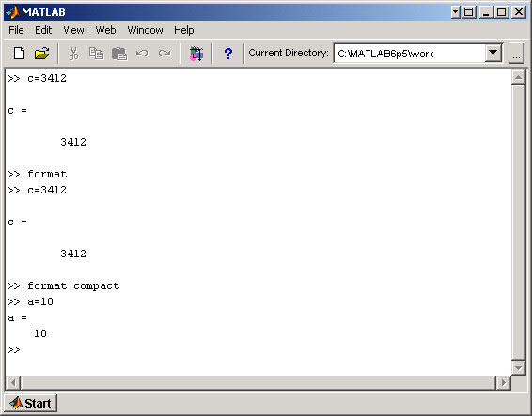Open the Web menu

point(105,30)
